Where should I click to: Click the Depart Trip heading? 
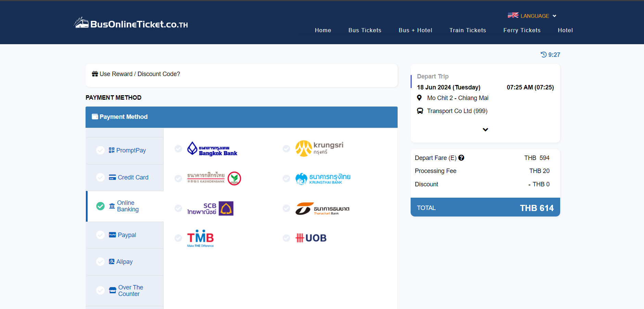pyautogui.click(x=433, y=76)
